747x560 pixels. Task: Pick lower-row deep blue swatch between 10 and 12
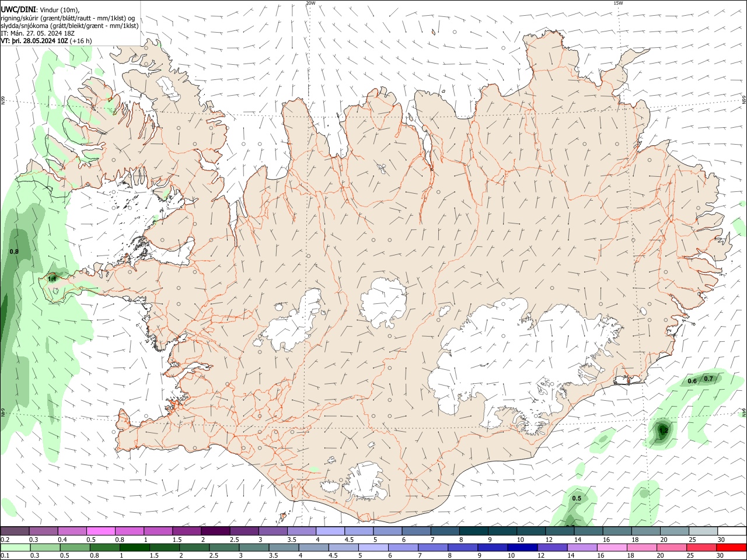click(522, 547)
